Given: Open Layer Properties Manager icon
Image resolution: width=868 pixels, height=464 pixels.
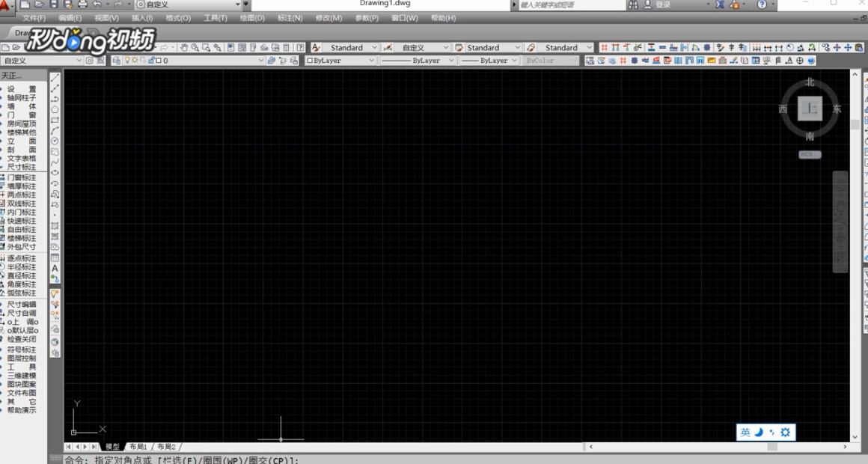Looking at the screenshot, I should coord(117,61).
